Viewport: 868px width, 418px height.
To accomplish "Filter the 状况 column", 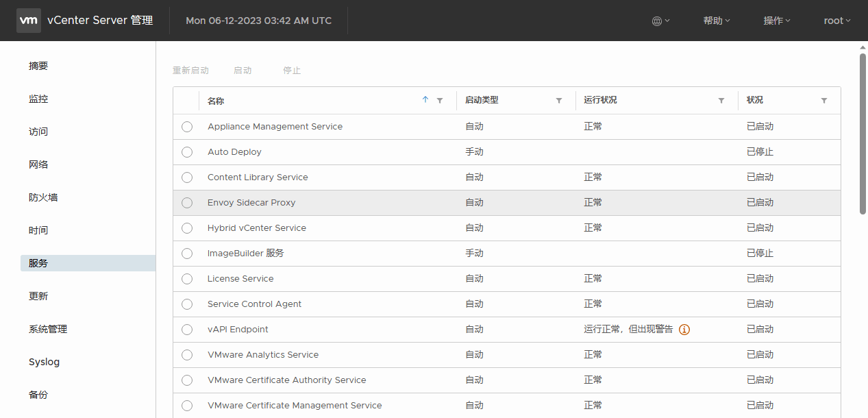I will click(x=824, y=101).
